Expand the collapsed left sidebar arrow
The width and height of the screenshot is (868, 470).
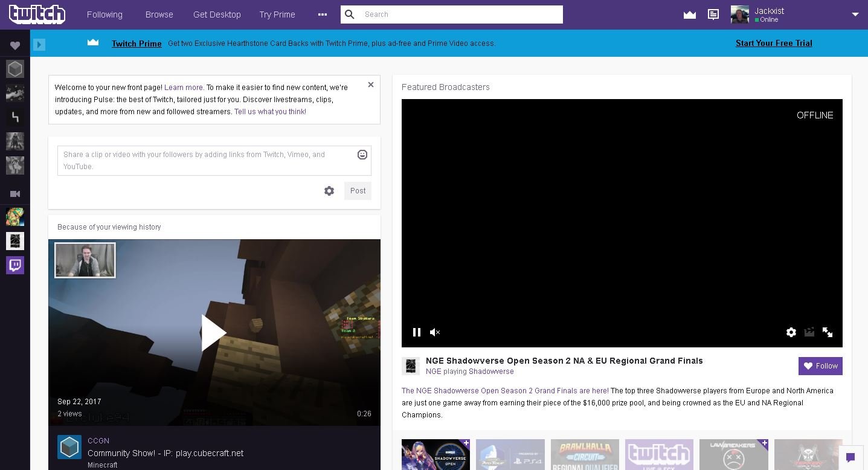pos(39,44)
